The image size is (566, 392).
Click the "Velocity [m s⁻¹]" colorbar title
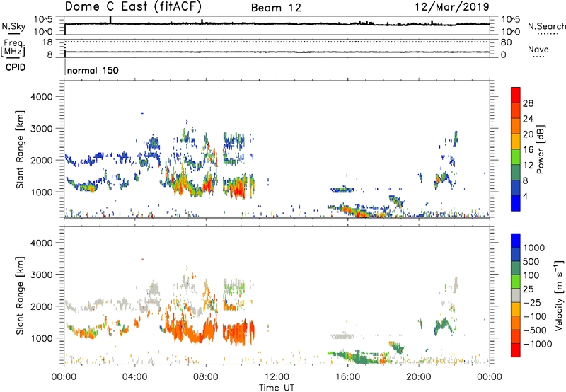(559, 295)
